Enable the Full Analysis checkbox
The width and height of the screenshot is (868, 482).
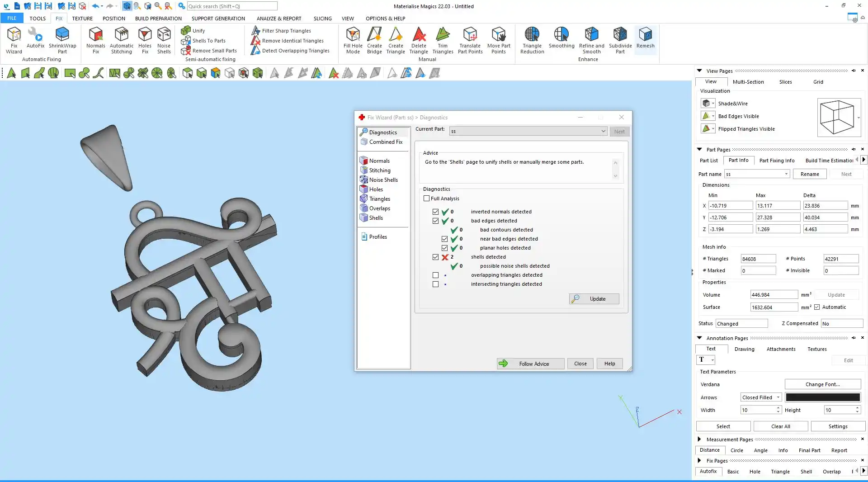[426, 198]
